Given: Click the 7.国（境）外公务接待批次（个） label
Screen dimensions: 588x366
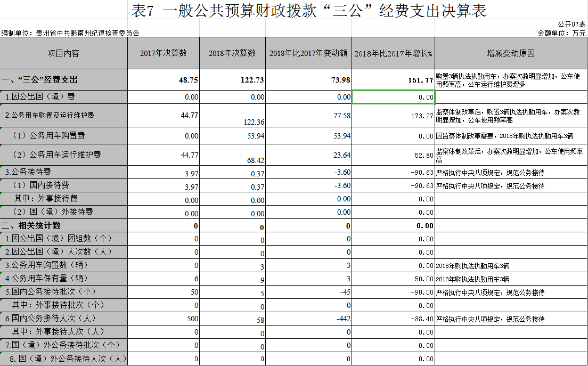Looking at the screenshot, I should [64, 345].
